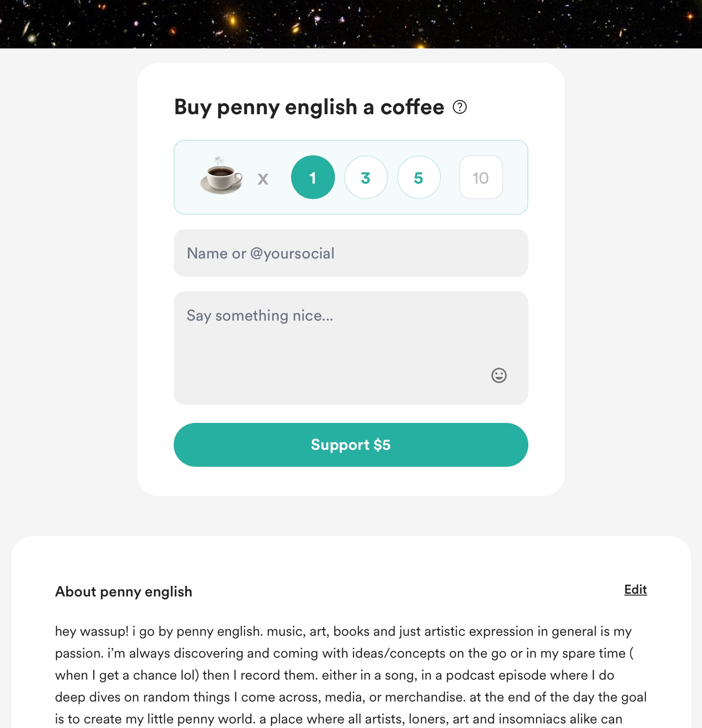The width and height of the screenshot is (702, 728).
Task: Select 1 coffee quantity
Action: [313, 177]
